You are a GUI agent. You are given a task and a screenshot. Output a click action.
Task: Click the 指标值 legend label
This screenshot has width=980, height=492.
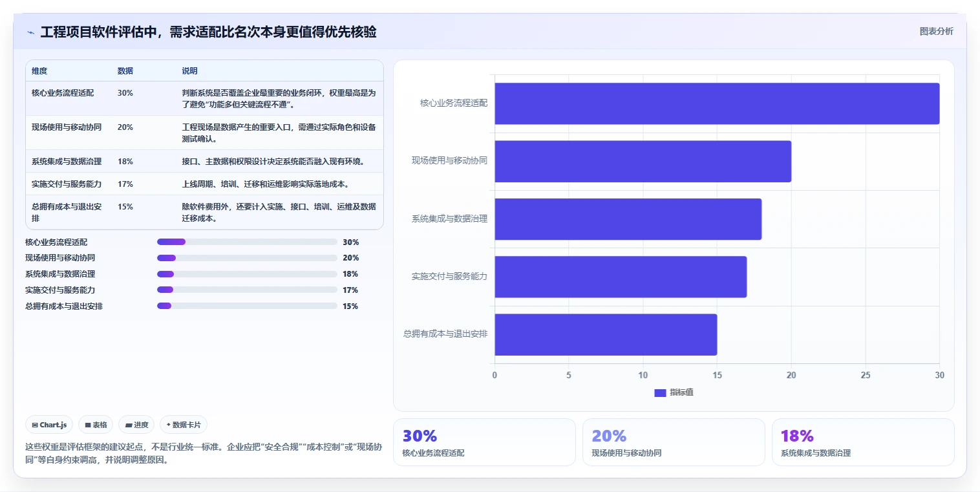(681, 392)
